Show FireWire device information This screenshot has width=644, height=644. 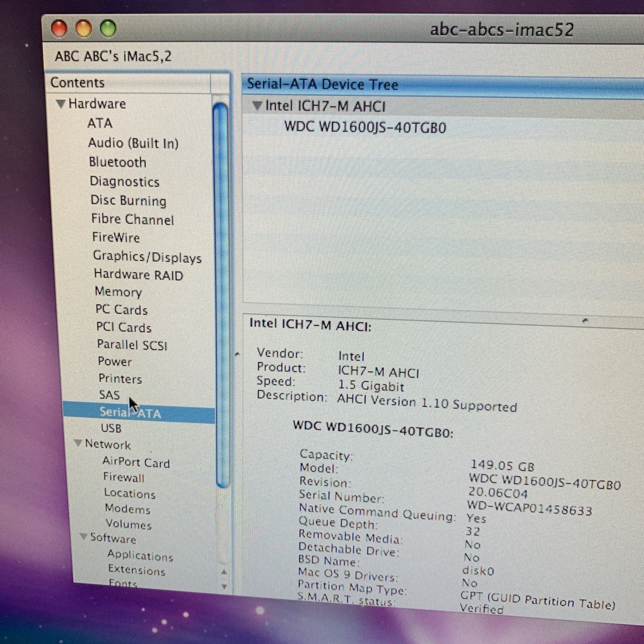pos(116,237)
